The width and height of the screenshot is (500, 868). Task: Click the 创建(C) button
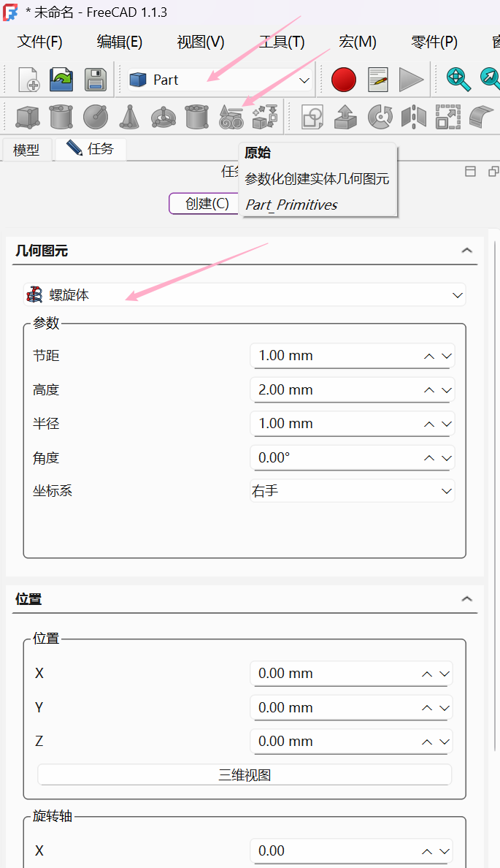point(204,204)
